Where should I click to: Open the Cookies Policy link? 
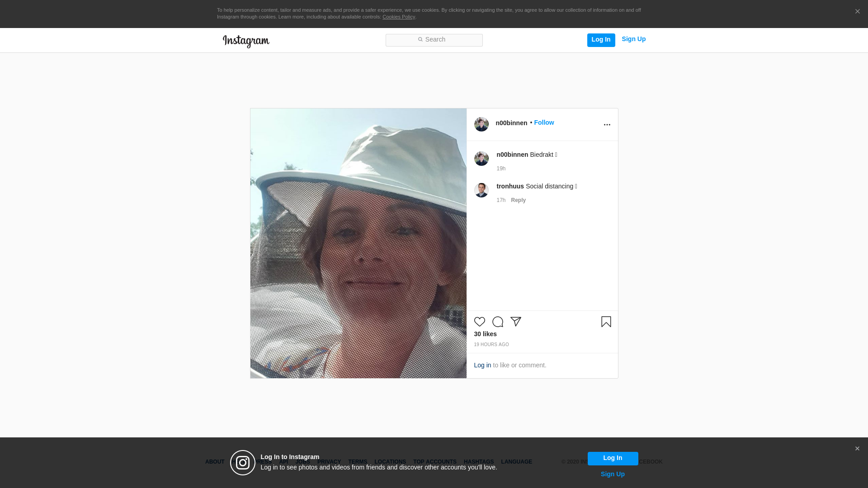pos(399,17)
